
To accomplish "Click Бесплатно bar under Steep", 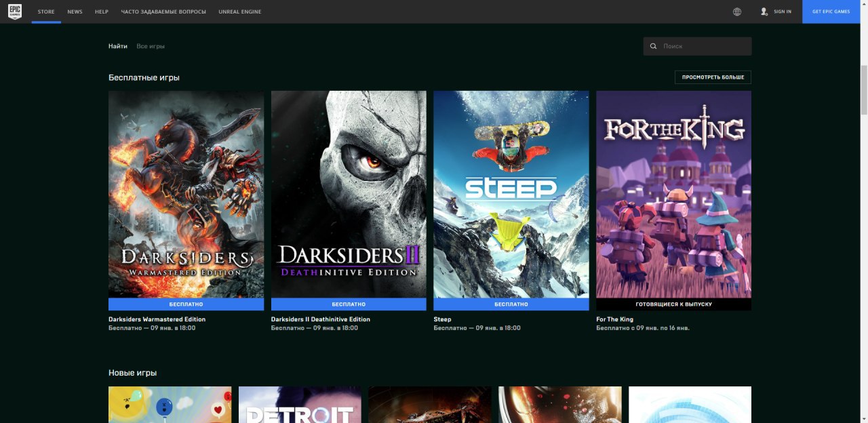I will coord(511,304).
